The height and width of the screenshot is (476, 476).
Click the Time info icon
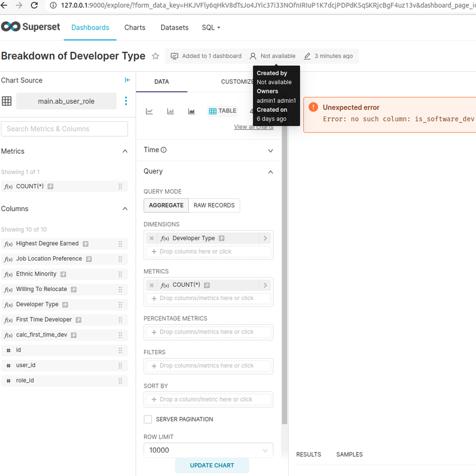pyautogui.click(x=164, y=149)
